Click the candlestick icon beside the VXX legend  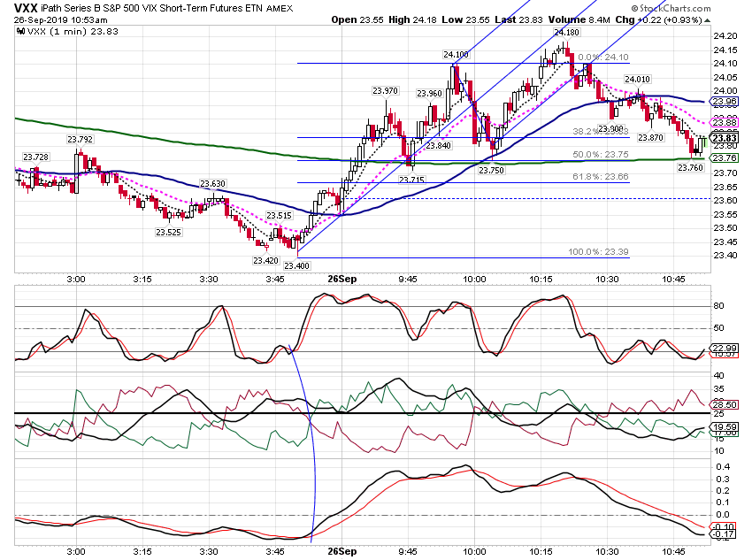(20, 31)
